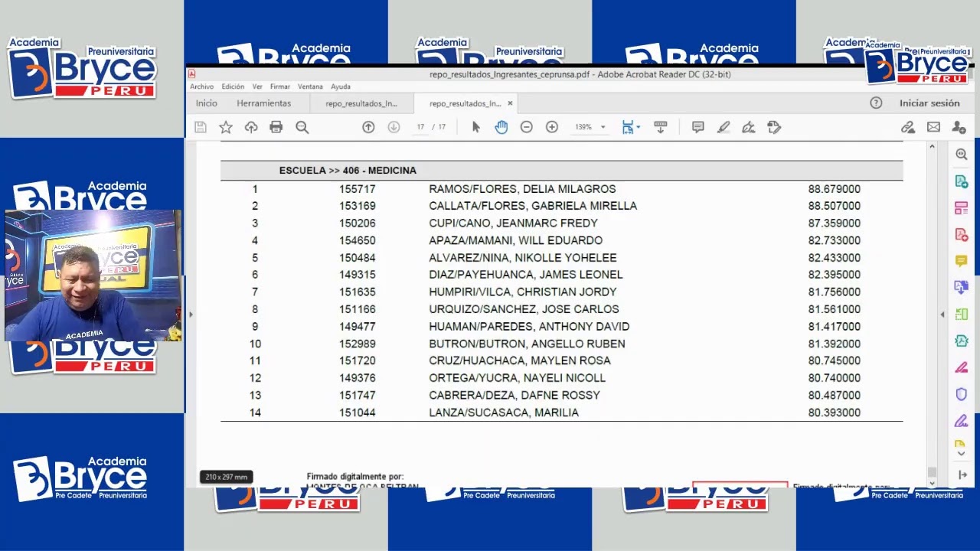Click the stamp tool icon
Image resolution: width=980 pixels, height=551 pixels.
(774, 127)
